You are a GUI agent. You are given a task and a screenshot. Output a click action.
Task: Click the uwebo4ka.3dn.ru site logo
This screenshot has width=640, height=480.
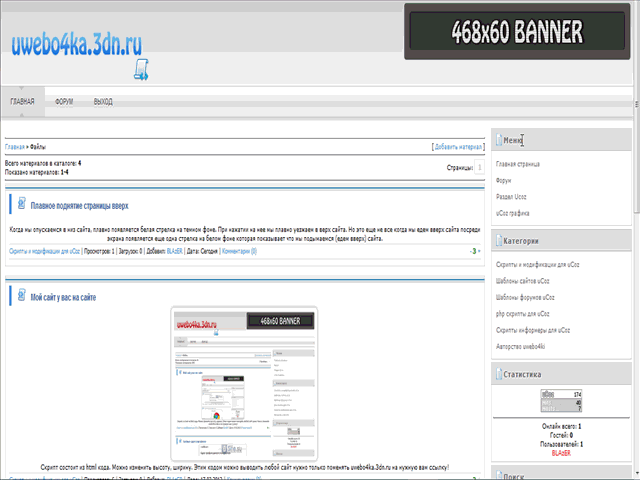[x=77, y=42]
